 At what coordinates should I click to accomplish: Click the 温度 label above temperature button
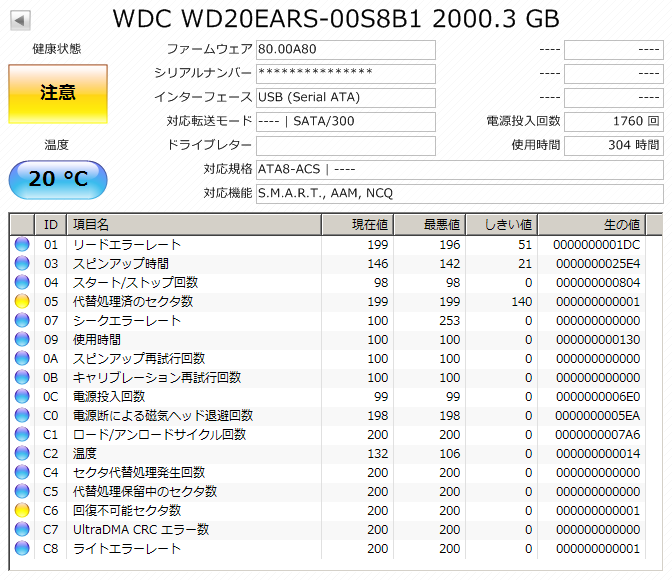pyautogui.click(x=57, y=145)
